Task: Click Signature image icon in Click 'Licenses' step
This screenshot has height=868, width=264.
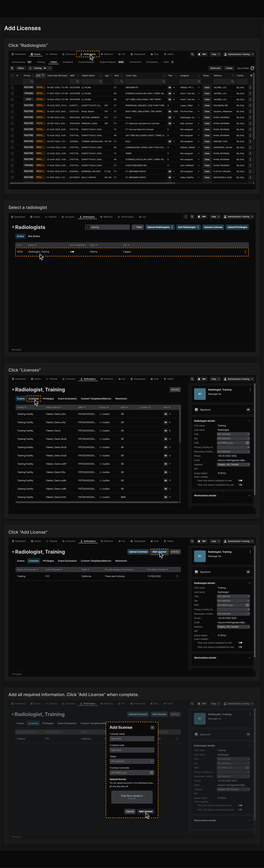Action: [x=196, y=410]
